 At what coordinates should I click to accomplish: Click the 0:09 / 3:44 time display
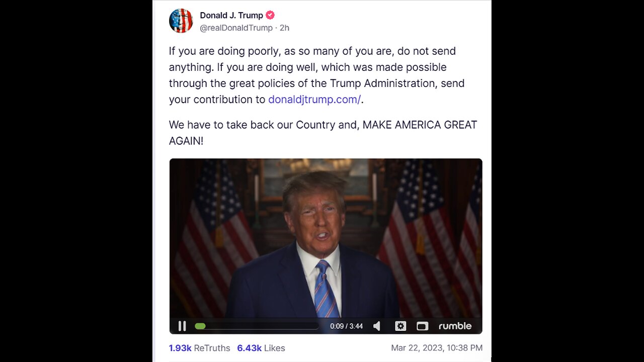pyautogui.click(x=346, y=326)
